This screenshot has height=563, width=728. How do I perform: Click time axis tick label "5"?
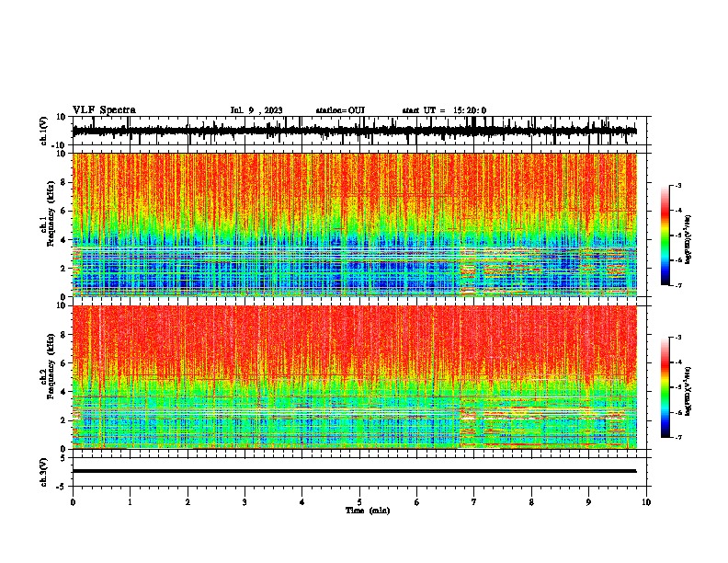click(x=359, y=502)
